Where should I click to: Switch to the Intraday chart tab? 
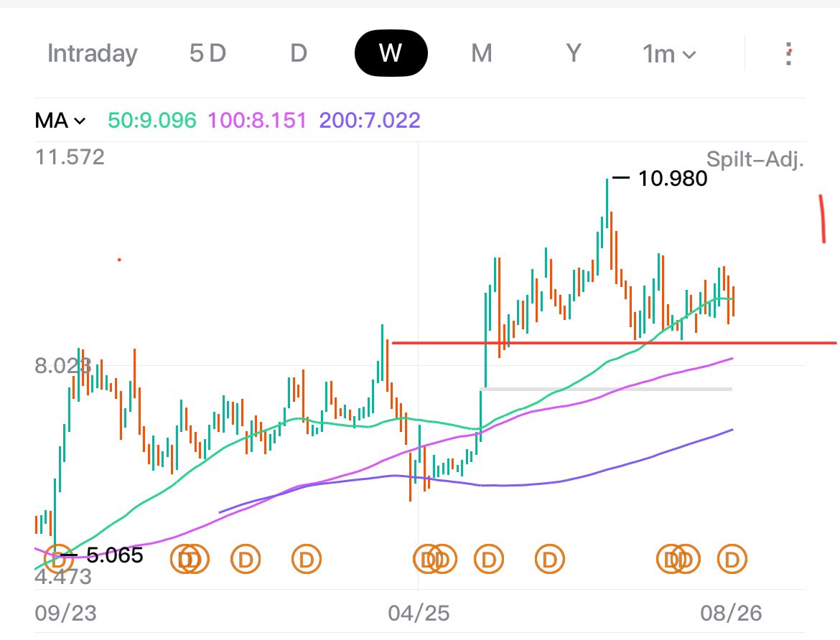click(92, 54)
